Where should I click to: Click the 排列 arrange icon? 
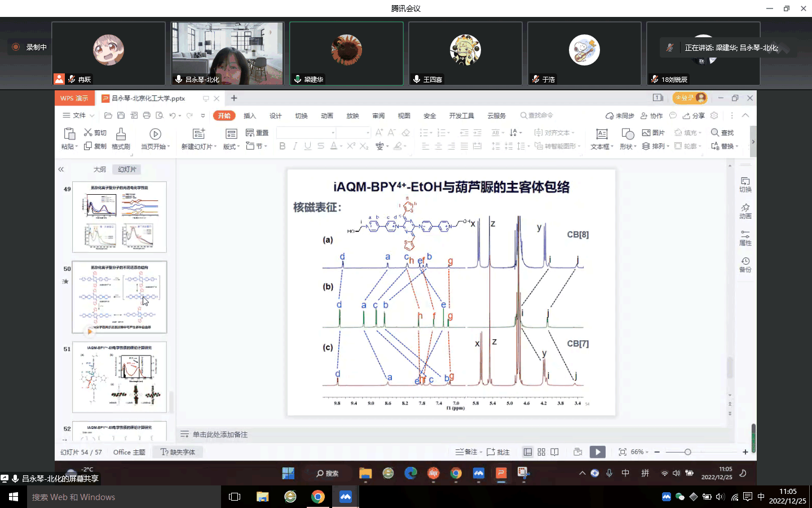[x=655, y=146]
